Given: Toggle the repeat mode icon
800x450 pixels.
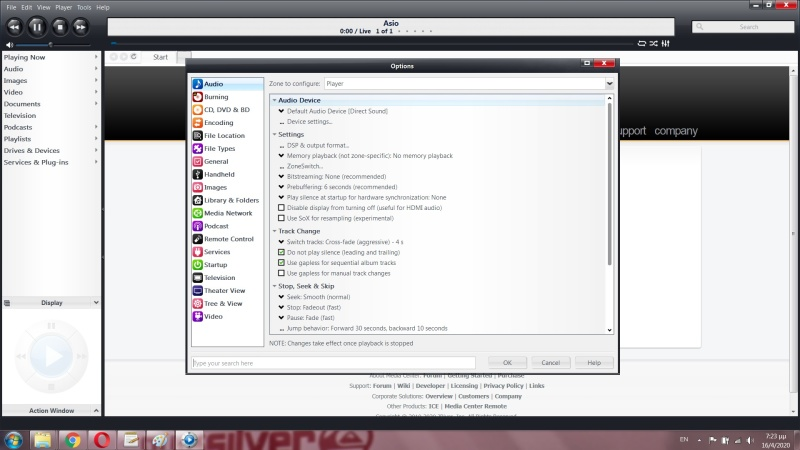Looking at the screenshot, I should coord(641,43).
